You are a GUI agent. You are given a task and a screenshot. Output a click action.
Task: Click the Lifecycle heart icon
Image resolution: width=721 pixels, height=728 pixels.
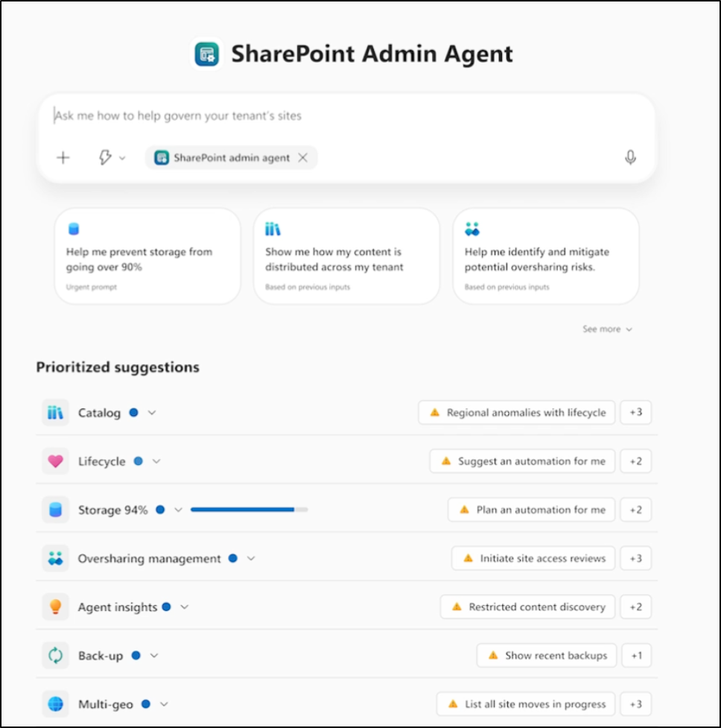click(55, 461)
